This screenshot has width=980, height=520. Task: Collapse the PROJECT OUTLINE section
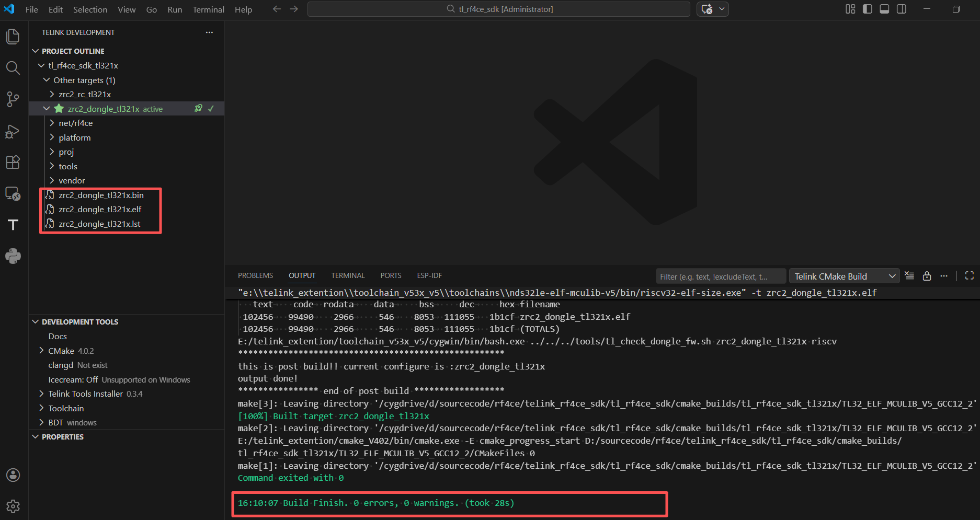(36, 51)
